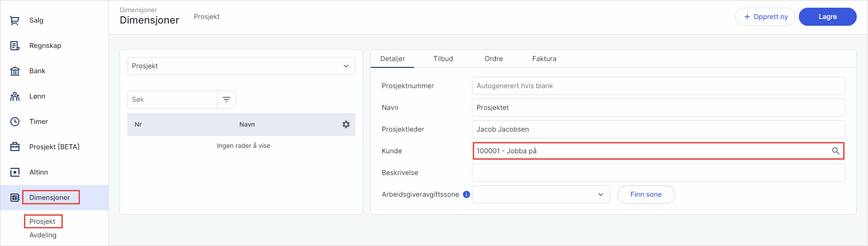Screen dimensions: 868x246
Task: Click the Bank building icon
Action: (x=15, y=71)
